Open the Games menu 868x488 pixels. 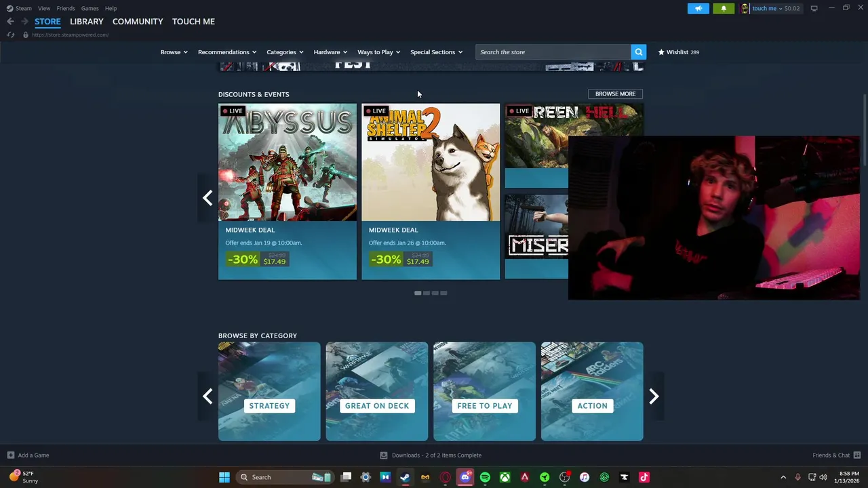90,8
